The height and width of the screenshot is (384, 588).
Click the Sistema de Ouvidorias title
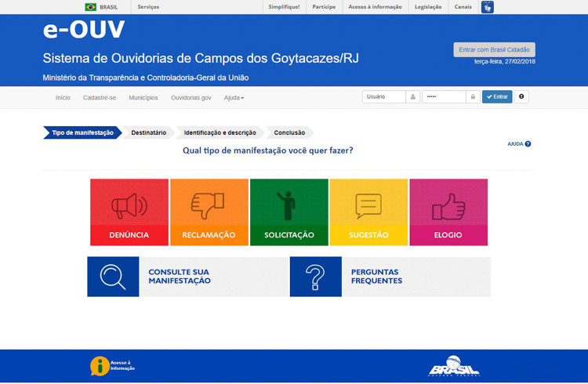click(201, 58)
